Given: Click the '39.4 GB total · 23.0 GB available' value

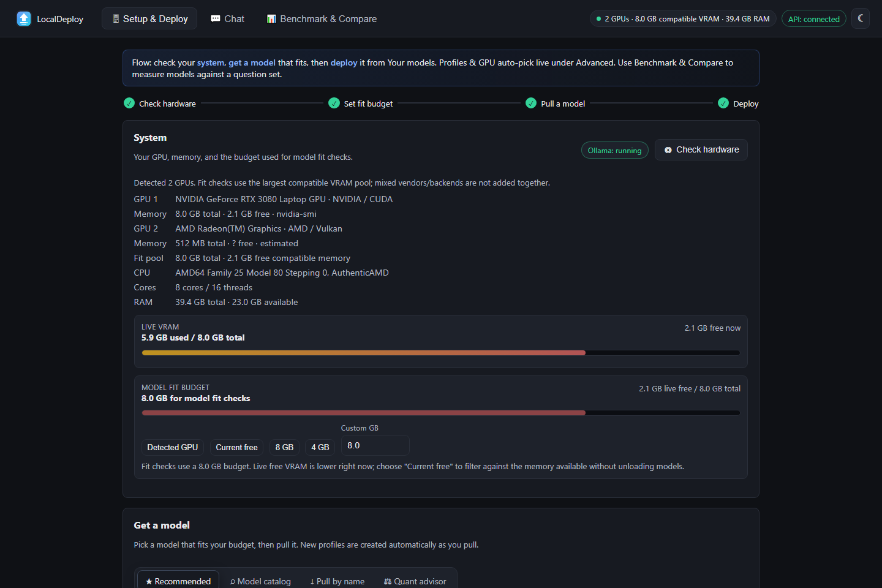Looking at the screenshot, I should pyautogui.click(x=236, y=302).
